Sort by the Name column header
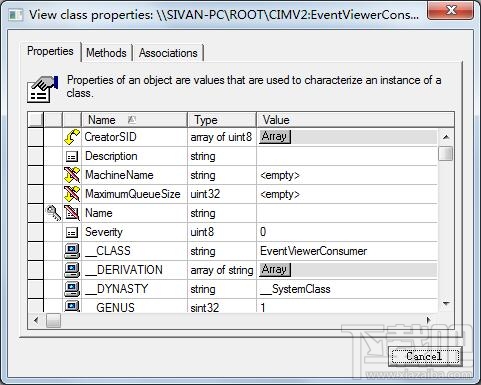This screenshot has height=385, width=481. pyautogui.click(x=135, y=120)
